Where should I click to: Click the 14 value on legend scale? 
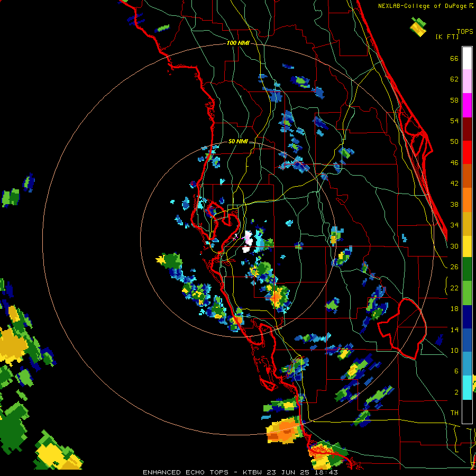point(454,329)
